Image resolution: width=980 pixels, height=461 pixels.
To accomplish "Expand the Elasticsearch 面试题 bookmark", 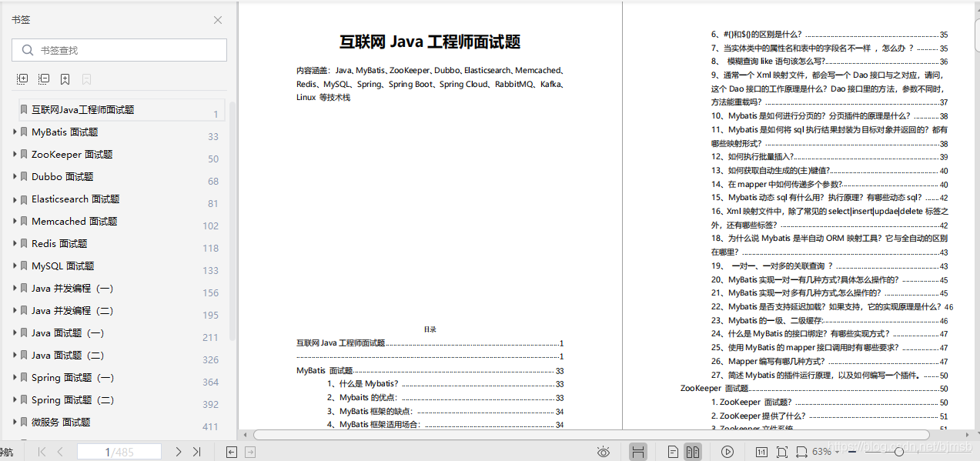I will 15,199.
